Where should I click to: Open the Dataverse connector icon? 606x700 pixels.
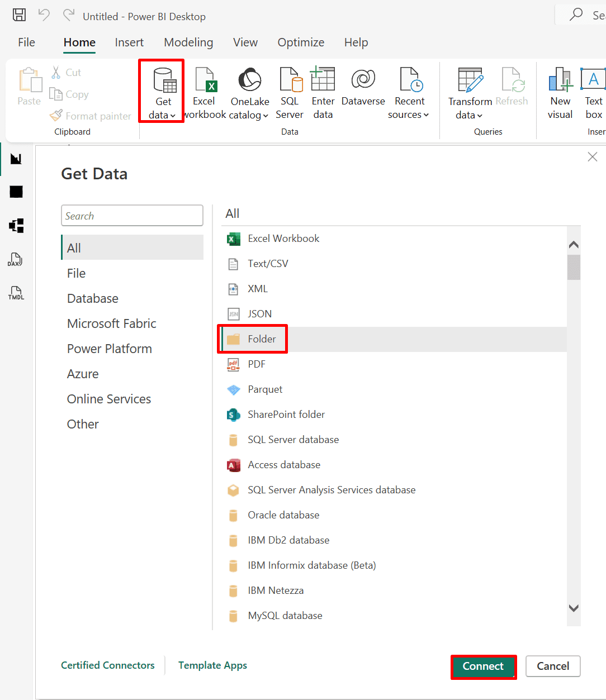pyautogui.click(x=363, y=80)
